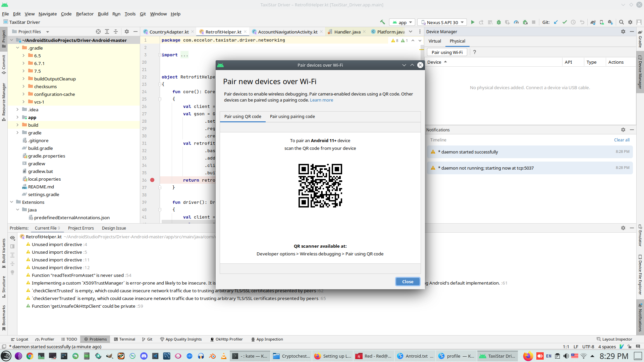Image resolution: width=644 pixels, height=362 pixels.
Task: Click the Debug app bug icon
Action: [x=499, y=22]
